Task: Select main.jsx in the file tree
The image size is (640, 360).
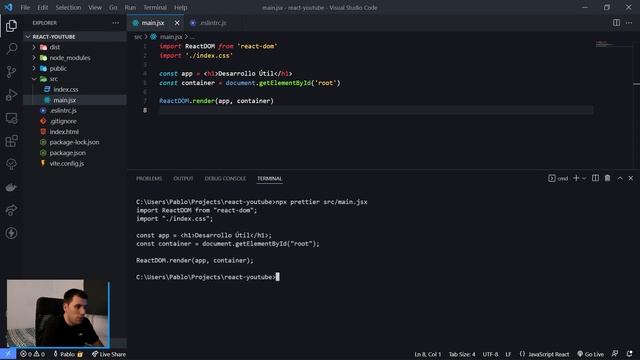Action: point(75,100)
